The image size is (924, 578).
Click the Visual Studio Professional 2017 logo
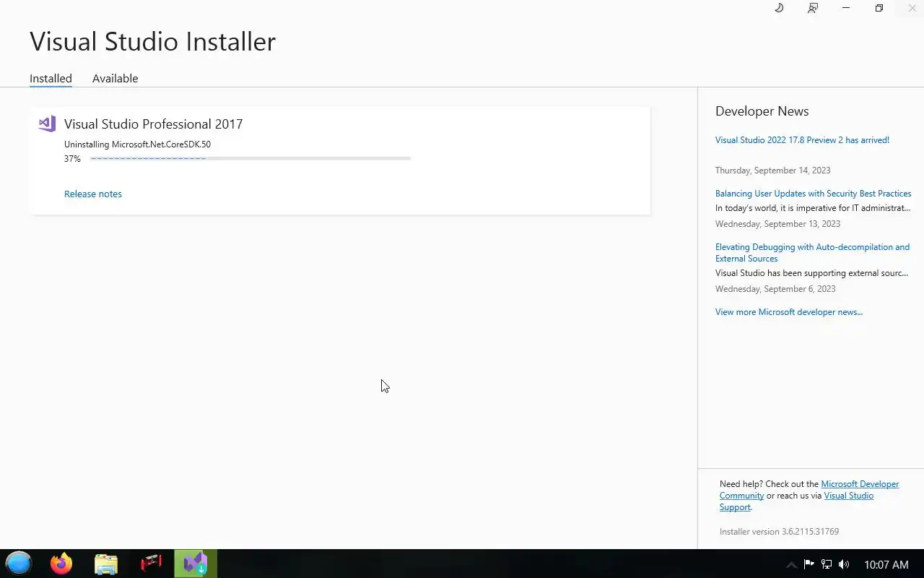click(47, 124)
